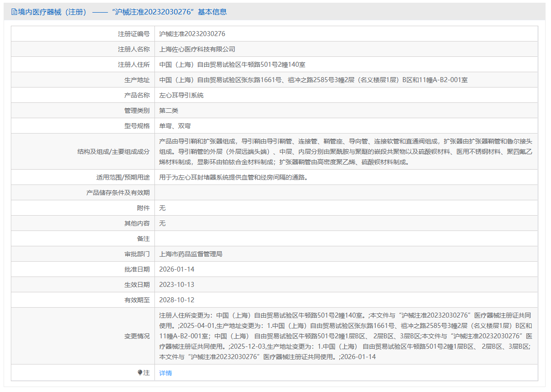
Task: Click the 管理类别 label
Action: coord(137,111)
